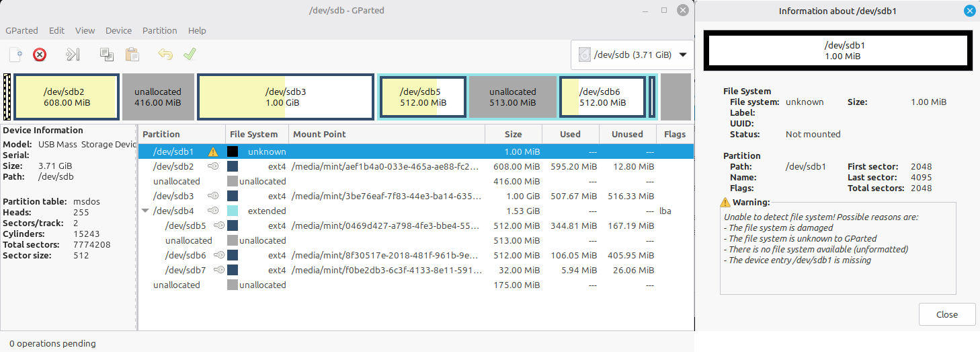
Task: Click the key icon beside /dev/sdb2
Action: [x=213, y=167]
